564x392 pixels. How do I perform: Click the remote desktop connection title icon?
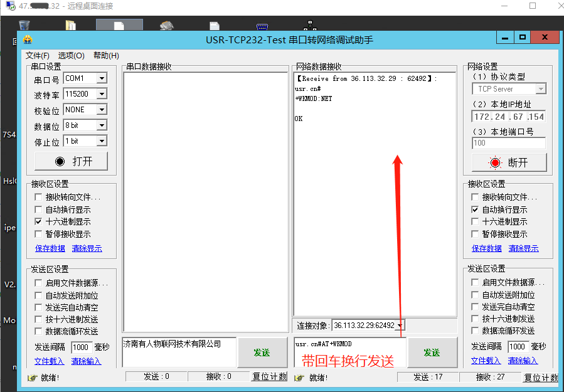pos(11,6)
